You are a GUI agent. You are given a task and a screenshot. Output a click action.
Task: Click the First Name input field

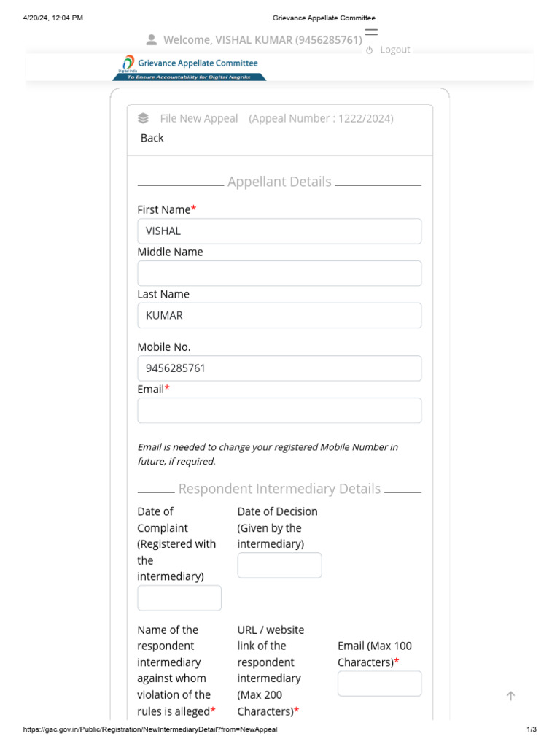click(279, 231)
